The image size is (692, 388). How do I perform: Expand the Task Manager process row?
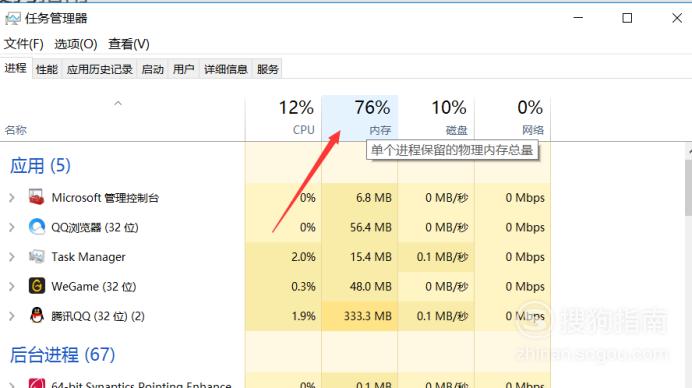point(12,257)
